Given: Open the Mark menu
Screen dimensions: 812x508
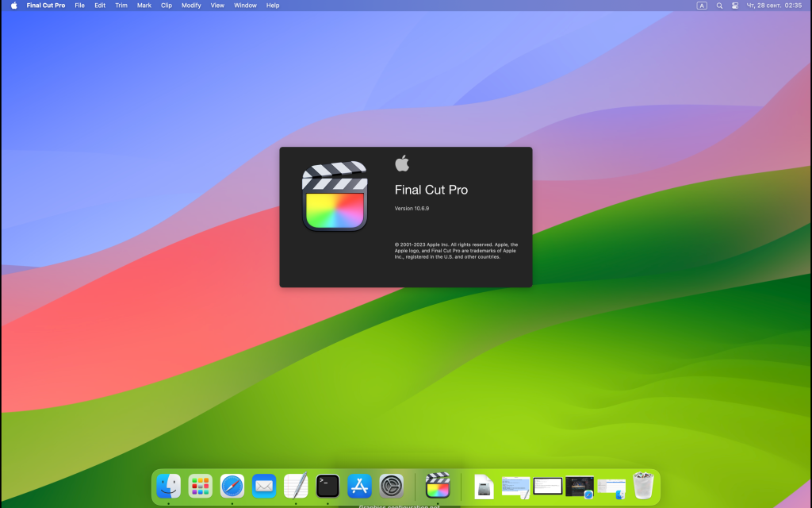Looking at the screenshot, I should coord(144,6).
